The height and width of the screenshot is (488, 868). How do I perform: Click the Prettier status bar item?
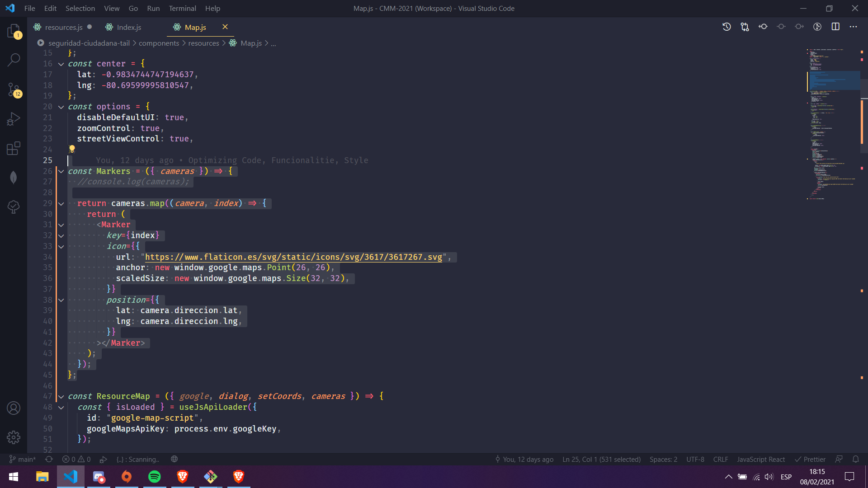pos(810,459)
